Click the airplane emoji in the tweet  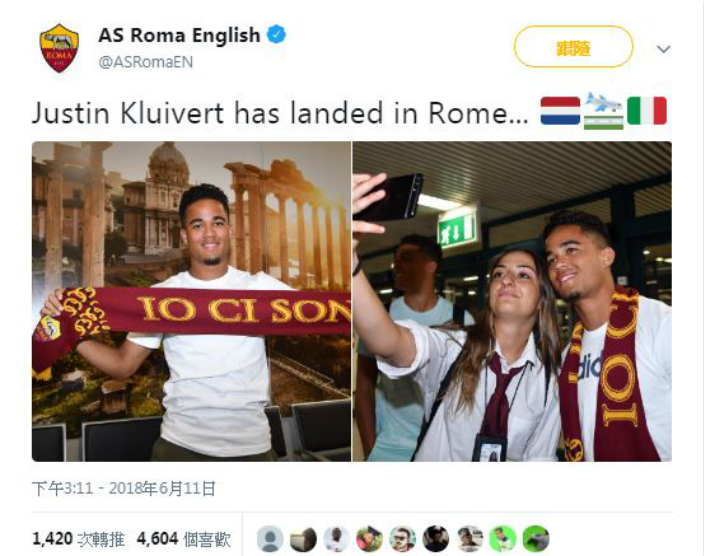[x=603, y=110]
